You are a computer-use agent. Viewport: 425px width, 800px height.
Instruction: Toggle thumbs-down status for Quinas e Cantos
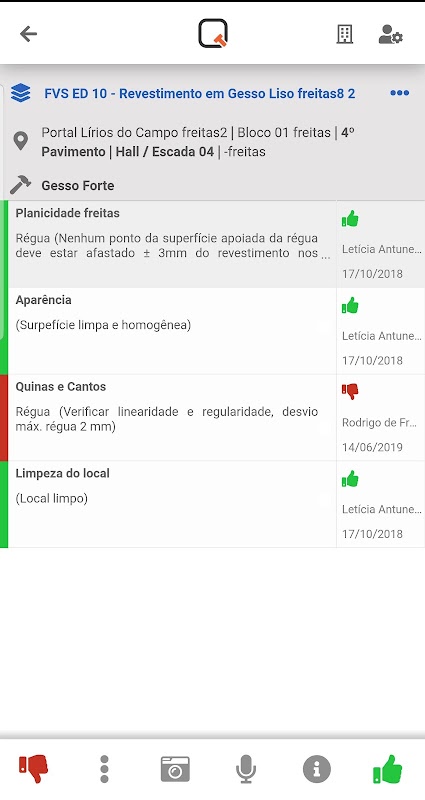pyautogui.click(x=350, y=392)
